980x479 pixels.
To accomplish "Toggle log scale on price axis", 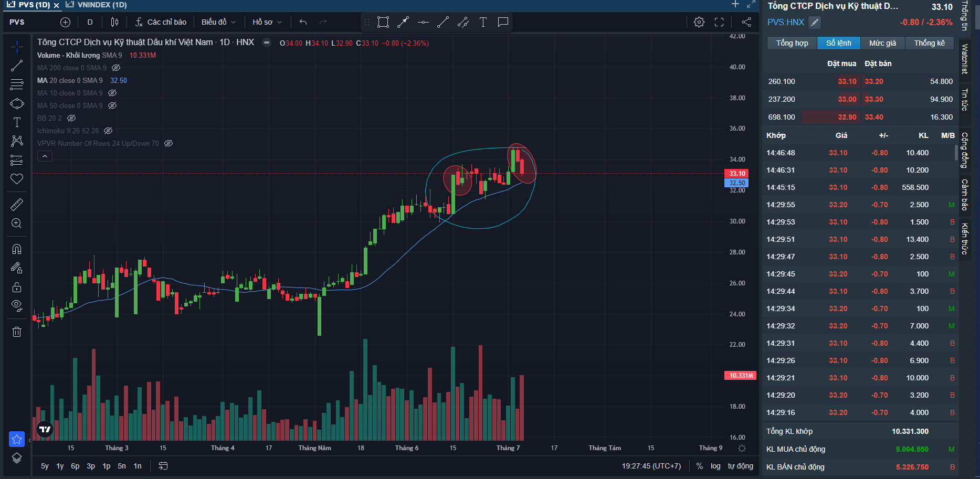I will [715, 466].
